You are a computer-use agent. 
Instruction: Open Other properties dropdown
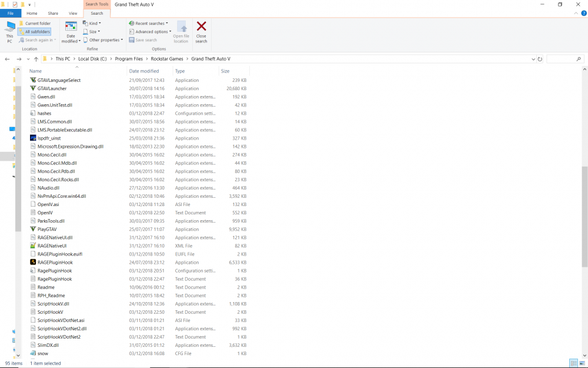click(x=103, y=40)
